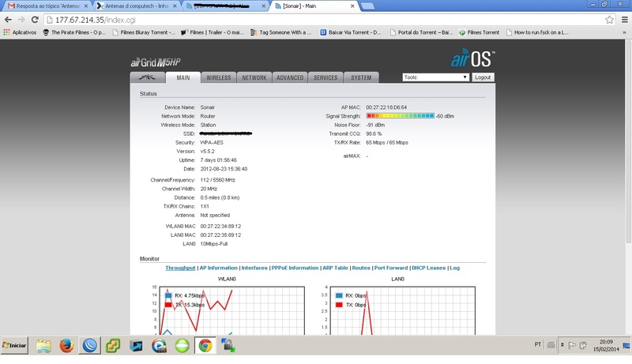Screen dimensions: 632x364
Task: Open Portal do Torrent bookmark
Action: (x=421, y=32)
